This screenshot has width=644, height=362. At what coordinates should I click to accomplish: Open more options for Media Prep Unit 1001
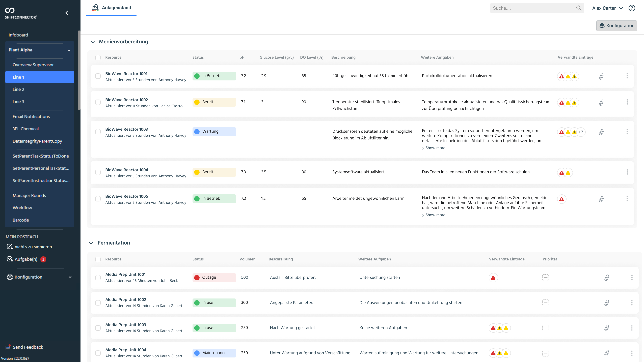(632, 278)
